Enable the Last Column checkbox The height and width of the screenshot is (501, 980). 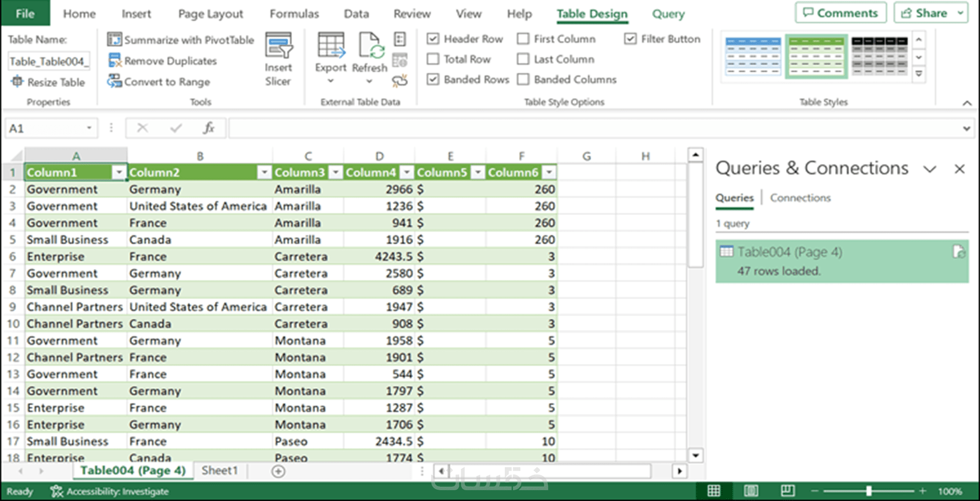tap(523, 59)
